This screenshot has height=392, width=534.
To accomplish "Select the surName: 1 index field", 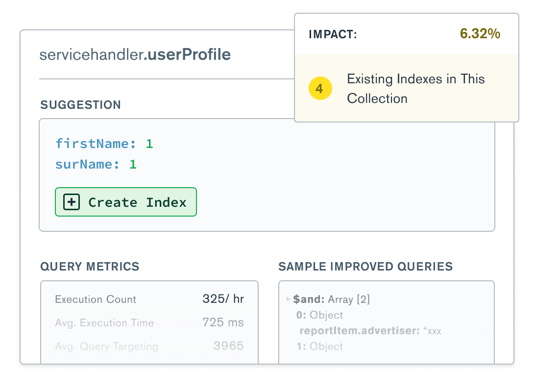I will click(x=96, y=165).
